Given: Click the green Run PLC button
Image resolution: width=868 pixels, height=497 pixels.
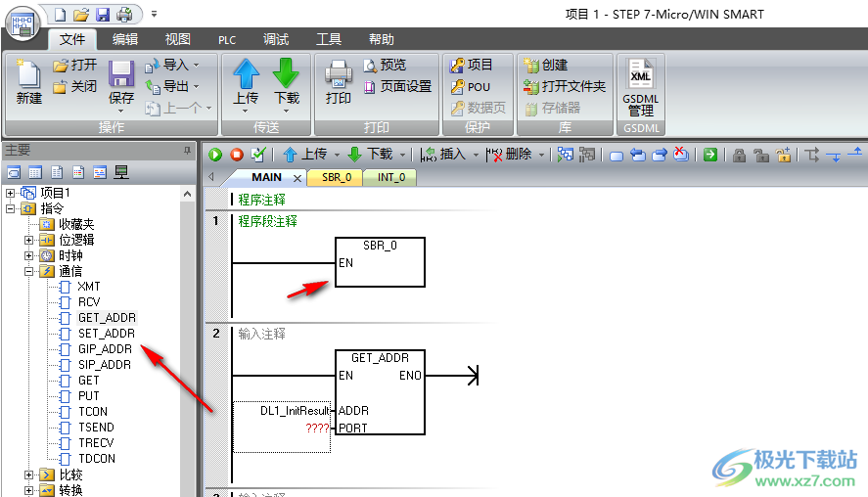Looking at the screenshot, I should point(215,155).
